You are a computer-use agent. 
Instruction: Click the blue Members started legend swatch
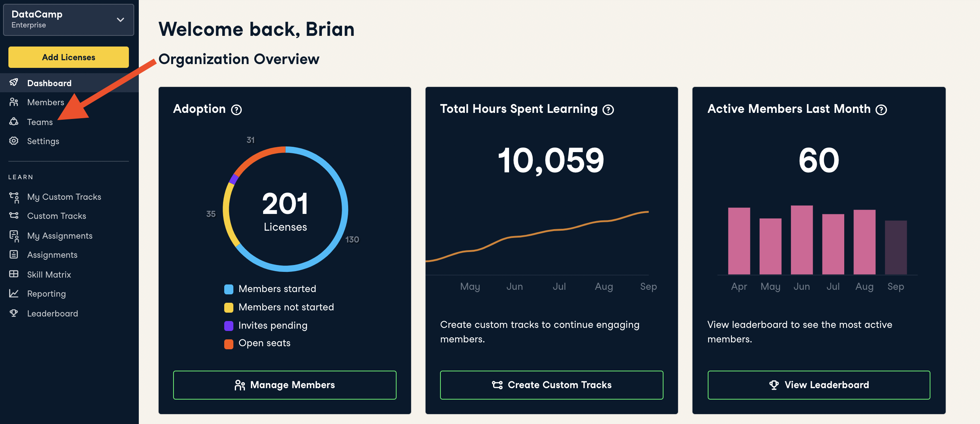(x=229, y=289)
